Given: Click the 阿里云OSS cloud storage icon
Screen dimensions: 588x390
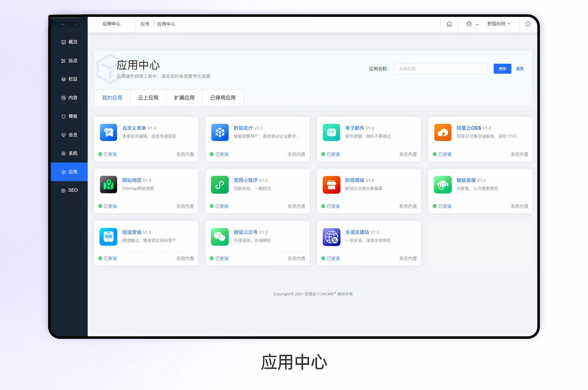Looking at the screenshot, I should pyautogui.click(x=443, y=132).
